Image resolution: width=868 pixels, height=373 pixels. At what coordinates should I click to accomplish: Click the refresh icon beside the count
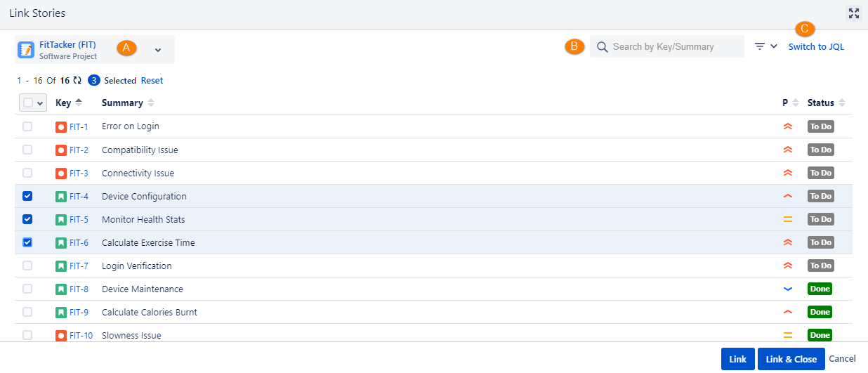77,81
